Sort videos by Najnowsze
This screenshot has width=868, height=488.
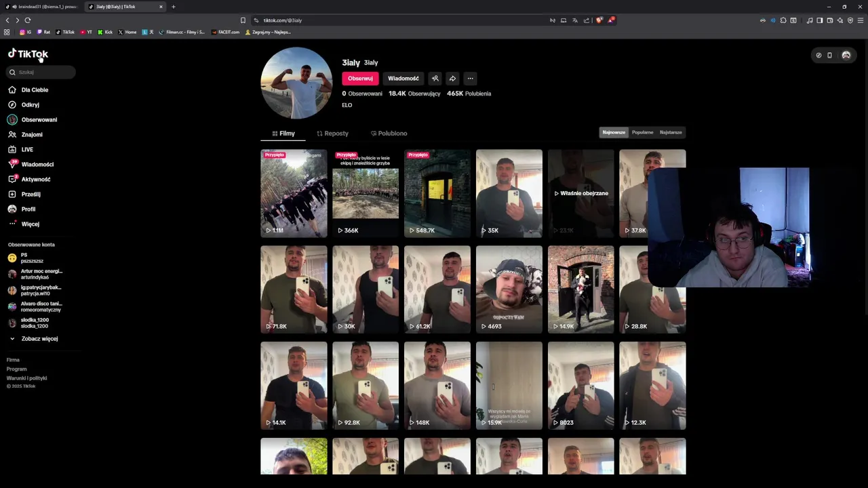pos(614,132)
